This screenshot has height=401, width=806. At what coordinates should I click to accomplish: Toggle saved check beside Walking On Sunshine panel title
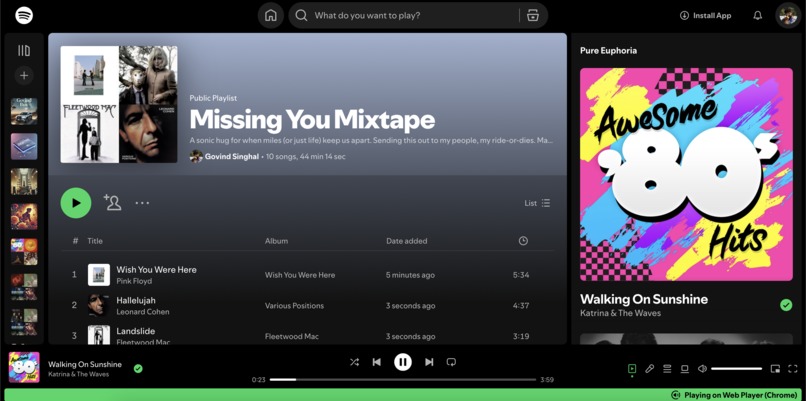pyautogui.click(x=786, y=305)
